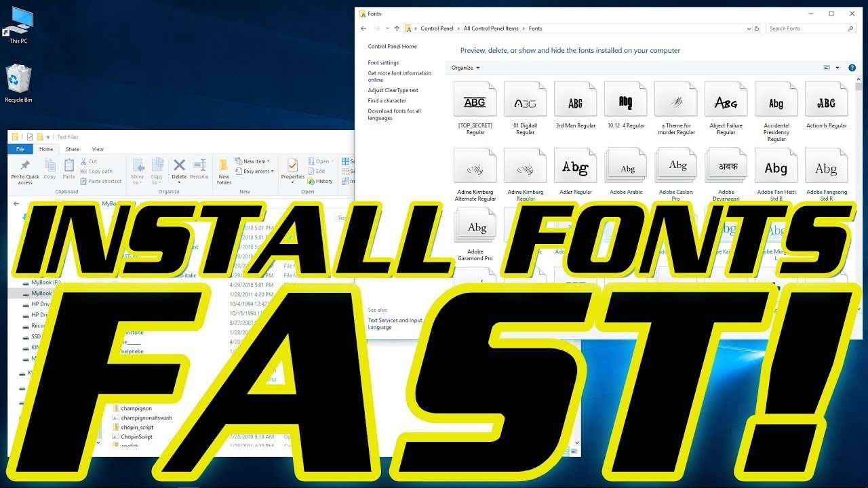Viewport: 868px width, 488px height.
Task: Click Copy path in the ribbon
Action: tap(96, 171)
